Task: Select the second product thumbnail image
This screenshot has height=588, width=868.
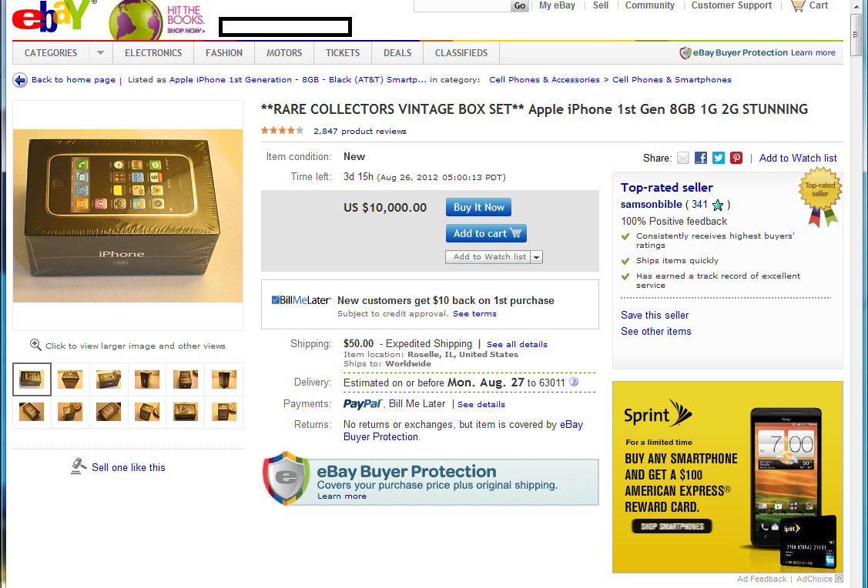Action: 70,379
